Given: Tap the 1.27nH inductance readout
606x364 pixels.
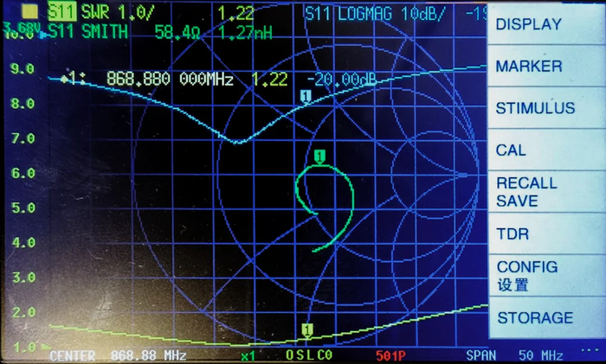Looking at the screenshot, I should [x=245, y=33].
